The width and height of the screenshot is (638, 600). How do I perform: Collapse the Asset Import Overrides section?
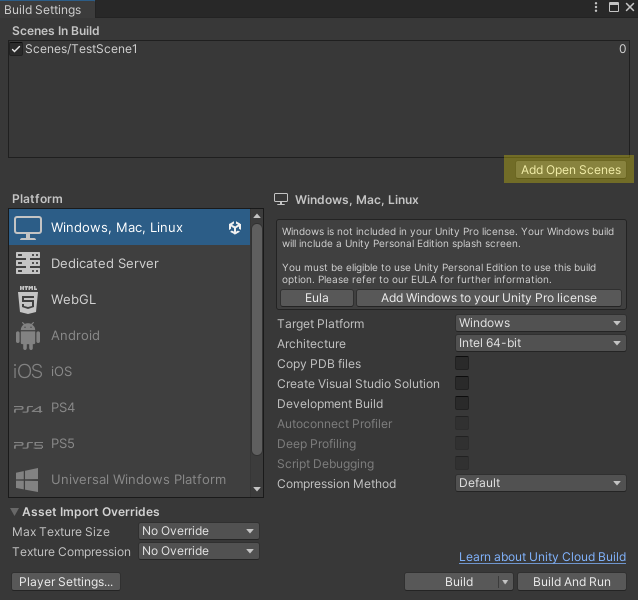pyautogui.click(x=15, y=512)
